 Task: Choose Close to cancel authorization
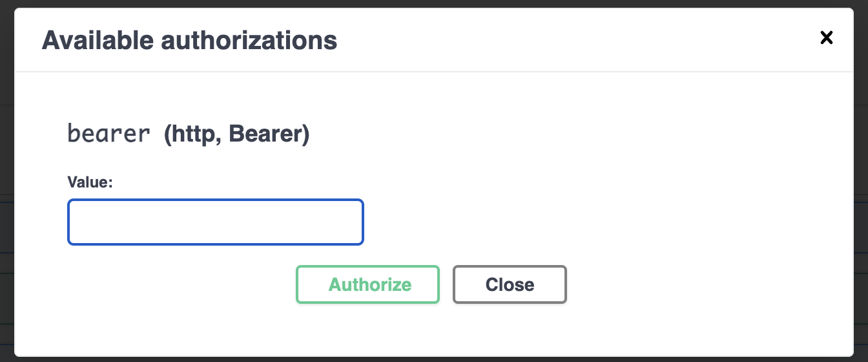pyautogui.click(x=510, y=284)
